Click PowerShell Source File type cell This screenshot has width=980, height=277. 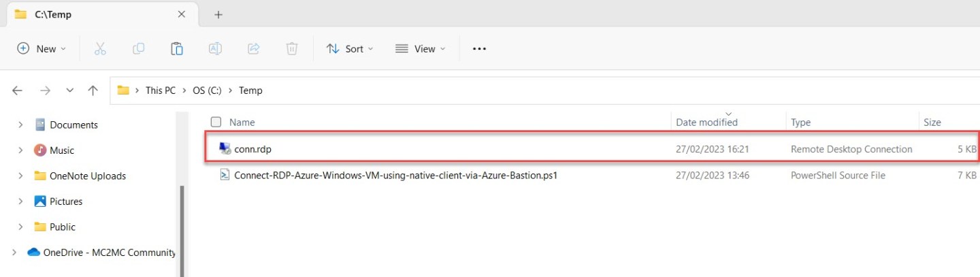838,175
